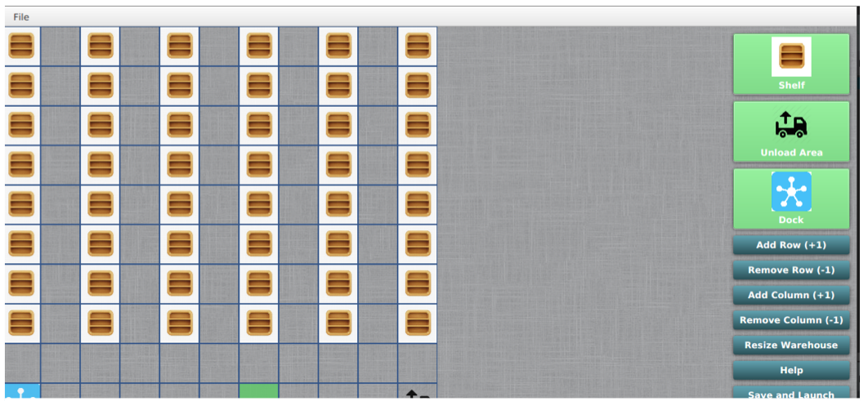Click the Add Row (+1) button
This screenshot has width=868, height=401.
point(791,245)
